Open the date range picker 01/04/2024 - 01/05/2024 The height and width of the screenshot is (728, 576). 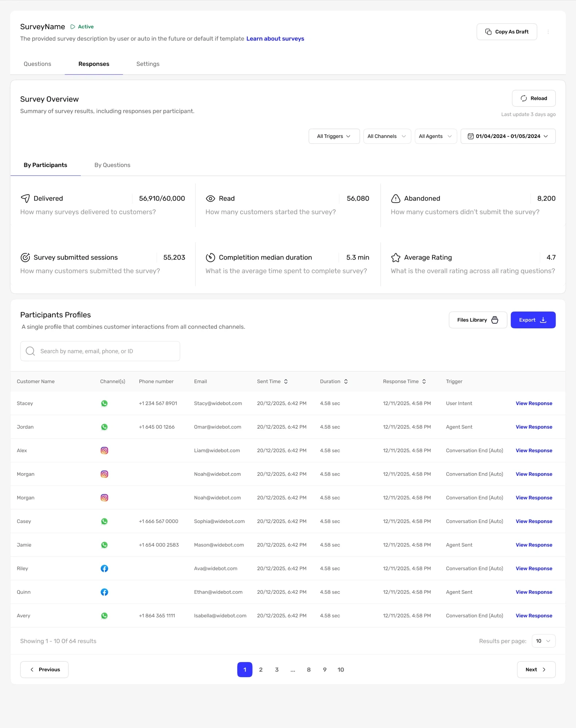point(508,136)
